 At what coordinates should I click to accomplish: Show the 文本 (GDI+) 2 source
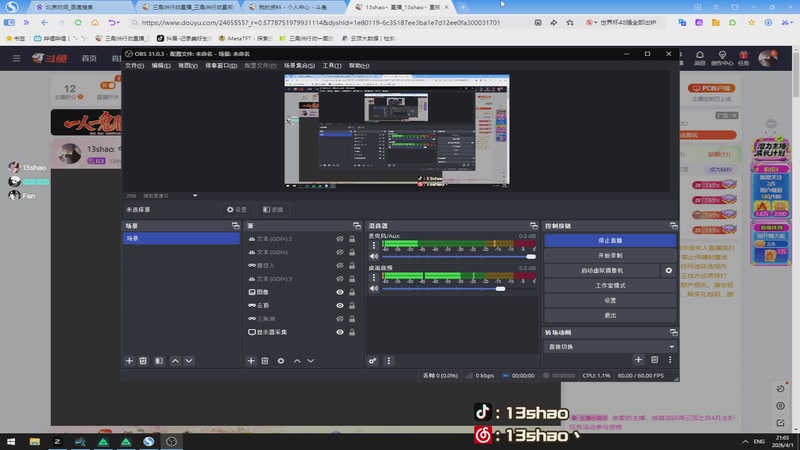click(340, 239)
